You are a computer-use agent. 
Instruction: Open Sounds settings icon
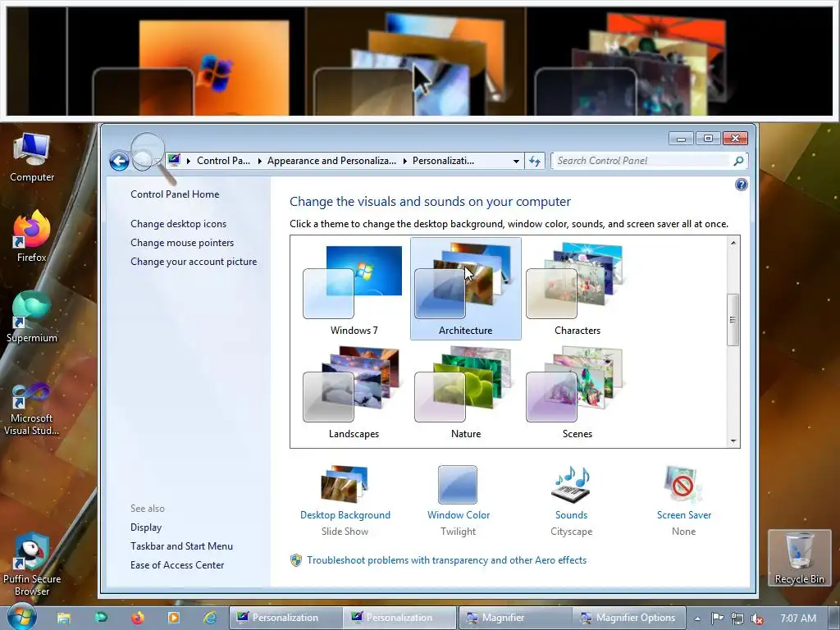(x=571, y=484)
